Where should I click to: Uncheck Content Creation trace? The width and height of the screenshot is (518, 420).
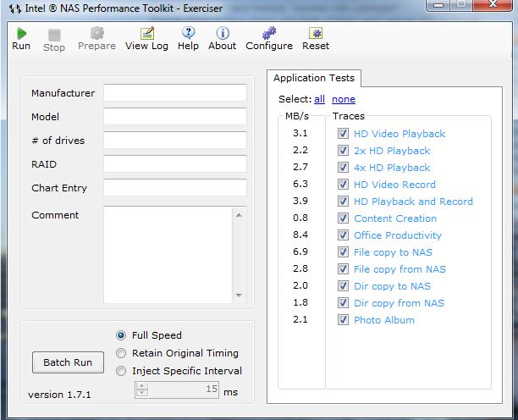[x=343, y=218]
